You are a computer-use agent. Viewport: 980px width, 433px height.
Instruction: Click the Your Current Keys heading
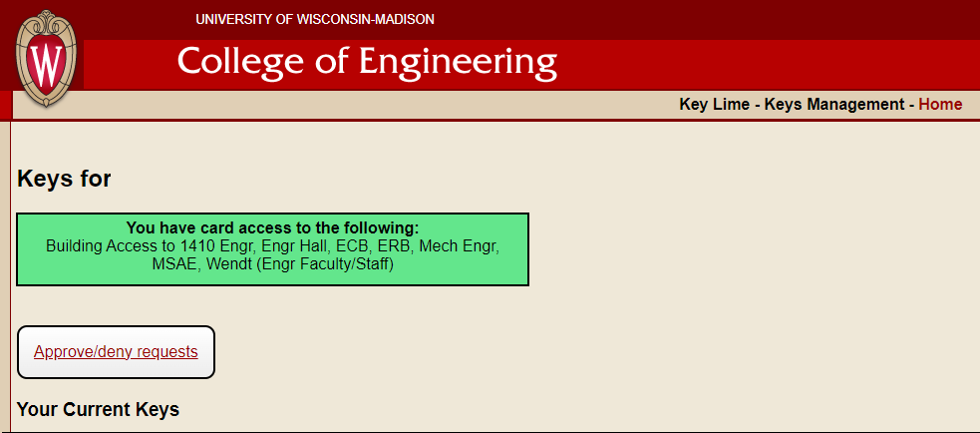(98, 410)
